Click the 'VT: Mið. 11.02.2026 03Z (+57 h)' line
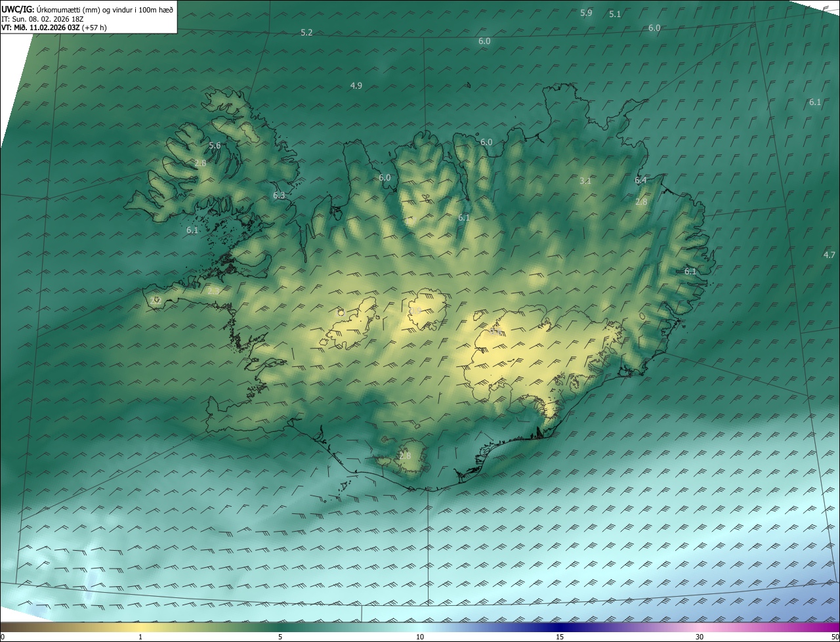Viewport: 840px width, 642px height. tap(54, 28)
